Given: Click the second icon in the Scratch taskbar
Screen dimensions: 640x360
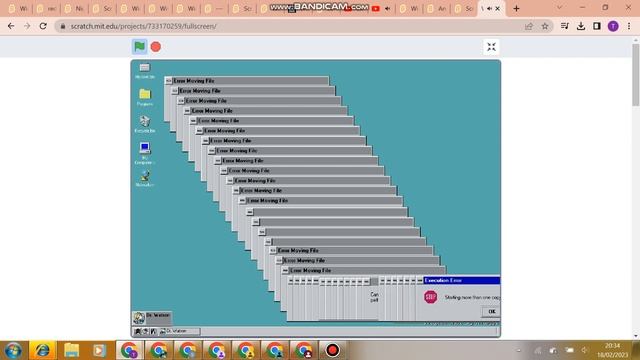Looking at the screenshot, I should point(145,331).
